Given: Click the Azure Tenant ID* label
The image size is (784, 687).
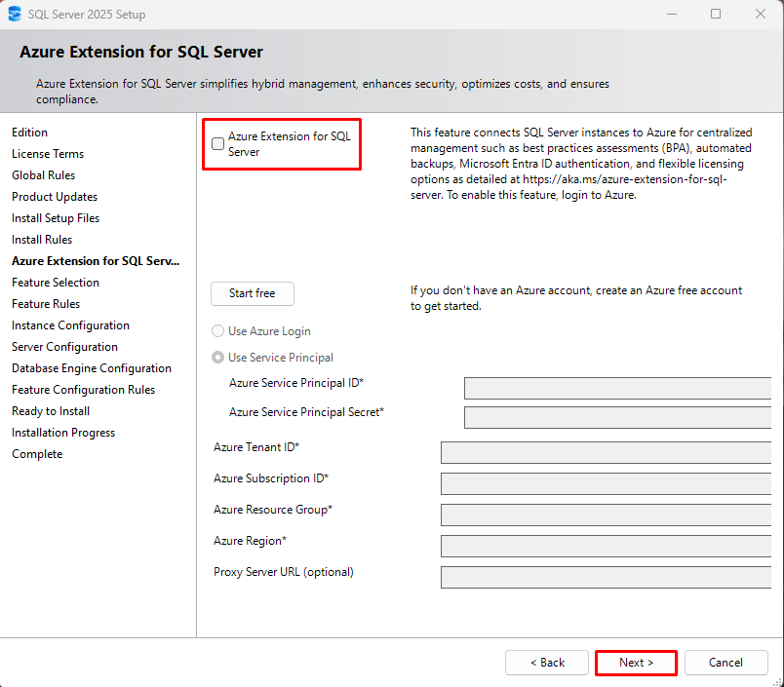Looking at the screenshot, I should click(256, 447).
